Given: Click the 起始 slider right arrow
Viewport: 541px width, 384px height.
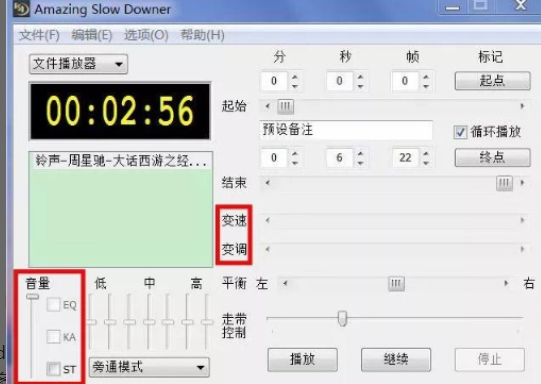Looking at the screenshot, I should (x=522, y=106).
